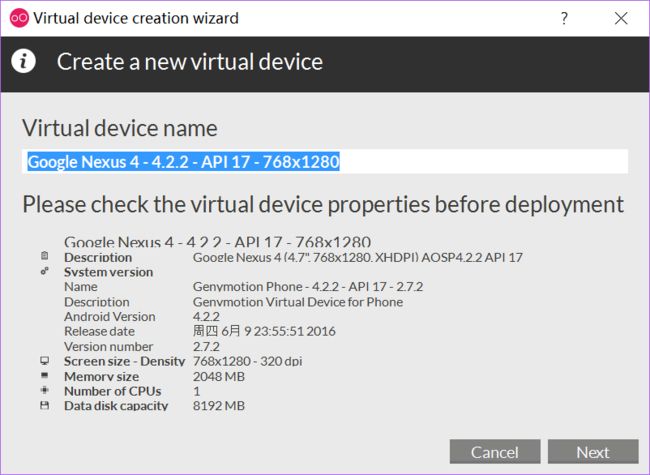This screenshot has height=475, width=650.
Task: Click the floppy disk icon beside Data disk capacity
Action: 45,405
